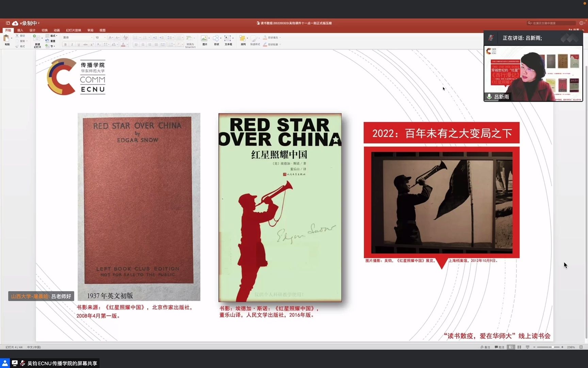Start slideshow from status bar icon
The image size is (588, 368).
tap(527, 347)
